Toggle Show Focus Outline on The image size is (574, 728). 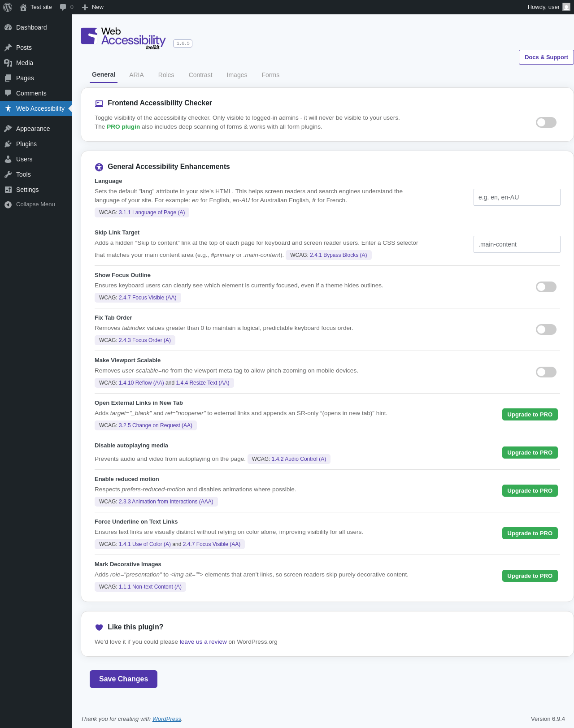point(546,287)
